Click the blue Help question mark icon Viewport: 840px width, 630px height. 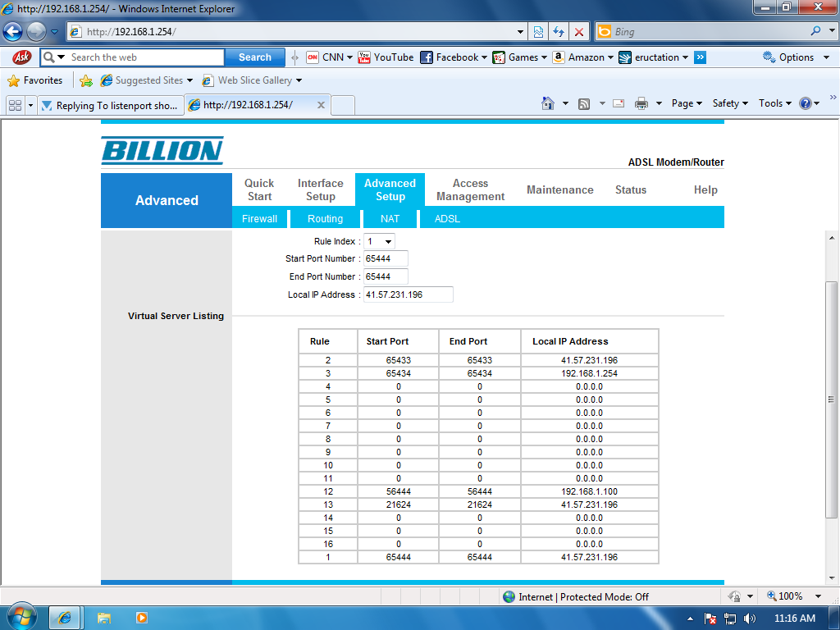pyautogui.click(x=806, y=103)
